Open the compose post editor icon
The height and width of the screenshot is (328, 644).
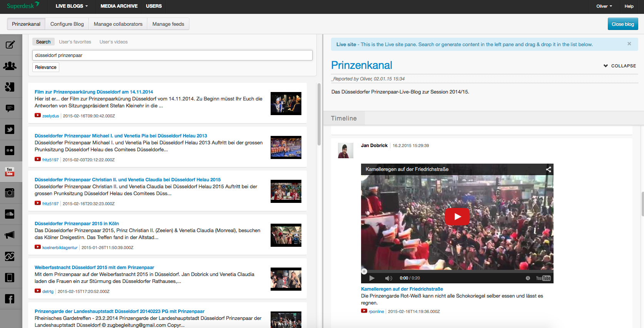(10, 45)
